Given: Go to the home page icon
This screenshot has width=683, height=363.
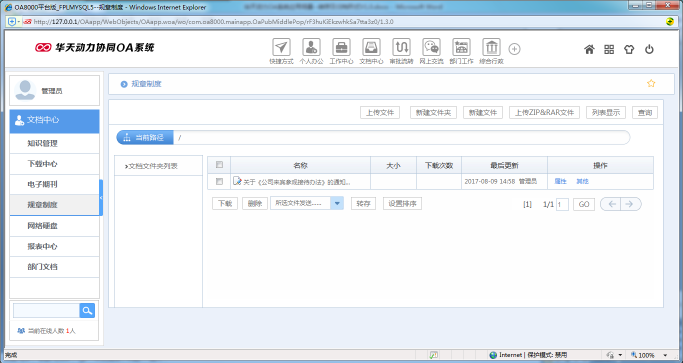Looking at the screenshot, I should [589, 49].
